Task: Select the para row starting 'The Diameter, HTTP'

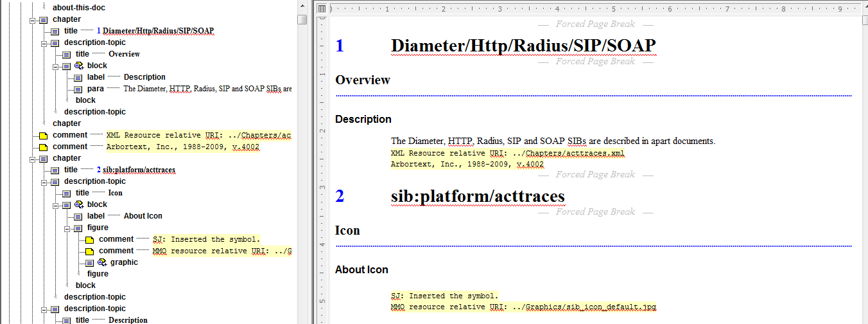Action: coord(183,89)
